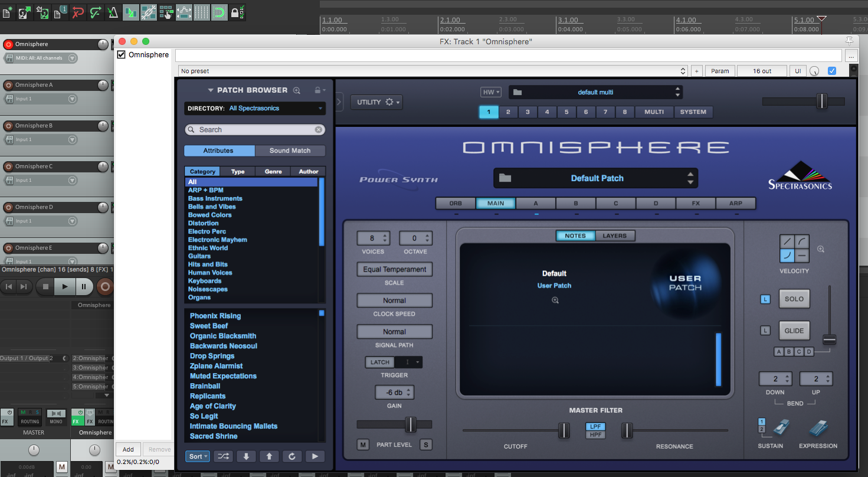Viewport: 868px width, 477px height.
Task: Step to previous patch with the up arrow
Action: [x=269, y=456]
